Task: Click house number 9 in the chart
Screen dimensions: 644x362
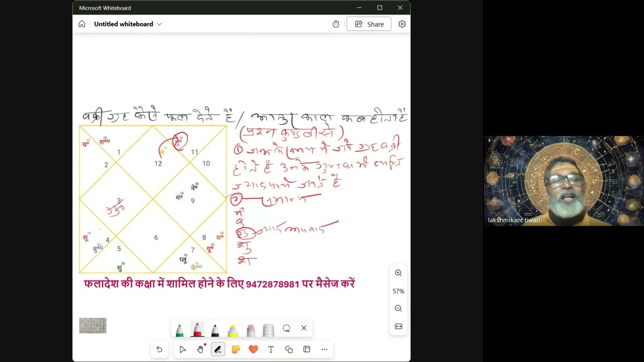Action: click(193, 201)
